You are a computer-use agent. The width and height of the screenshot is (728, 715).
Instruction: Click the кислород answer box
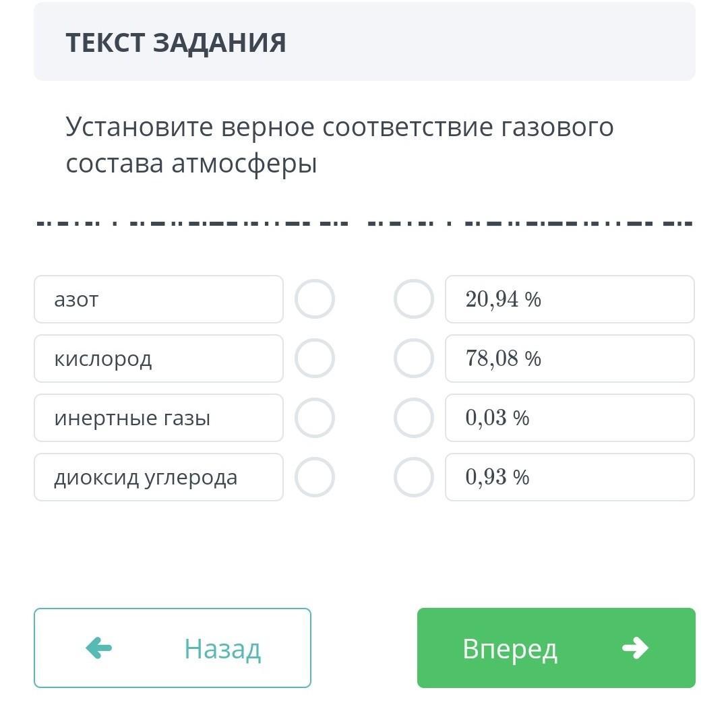coord(159,359)
